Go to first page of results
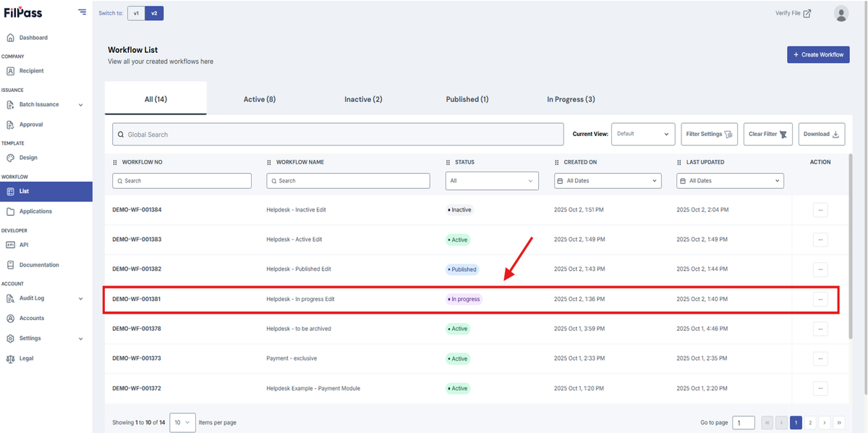The width and height of the screenshot is (868, 433). coord(767,422)
